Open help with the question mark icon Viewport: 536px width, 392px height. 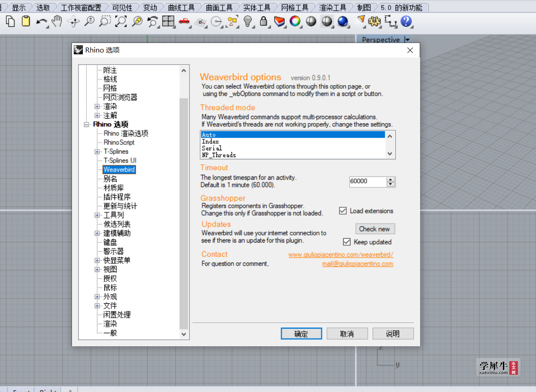click(406, 21)
